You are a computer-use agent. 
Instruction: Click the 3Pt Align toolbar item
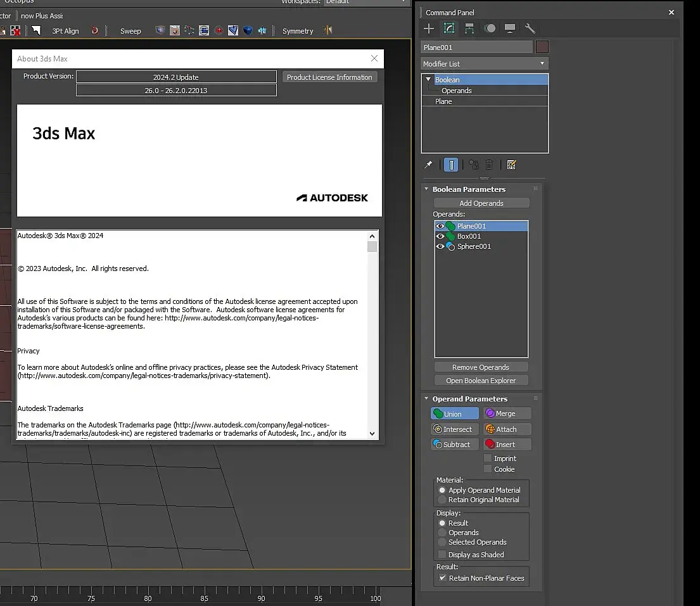pyautogui.click(x=65, y=31)
